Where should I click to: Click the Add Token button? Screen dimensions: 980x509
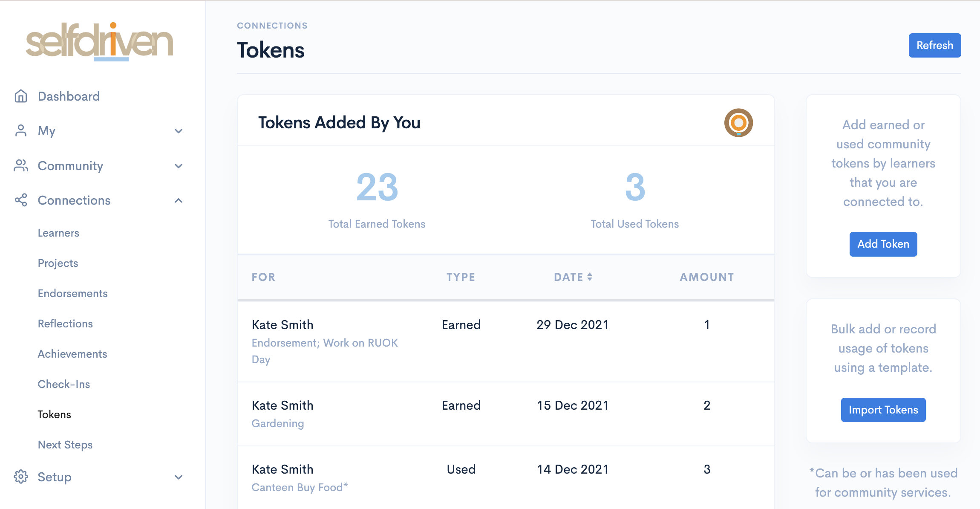[x=883, y=244]
